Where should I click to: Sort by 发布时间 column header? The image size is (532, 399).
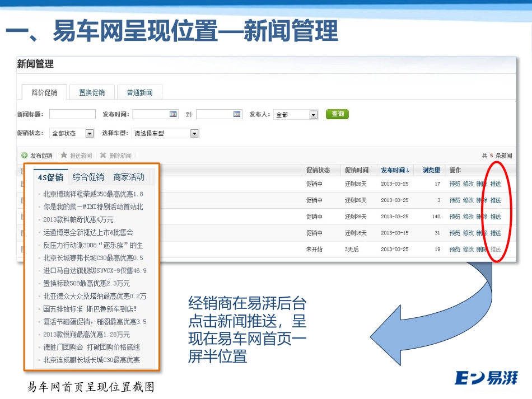(x=395, y=170)
